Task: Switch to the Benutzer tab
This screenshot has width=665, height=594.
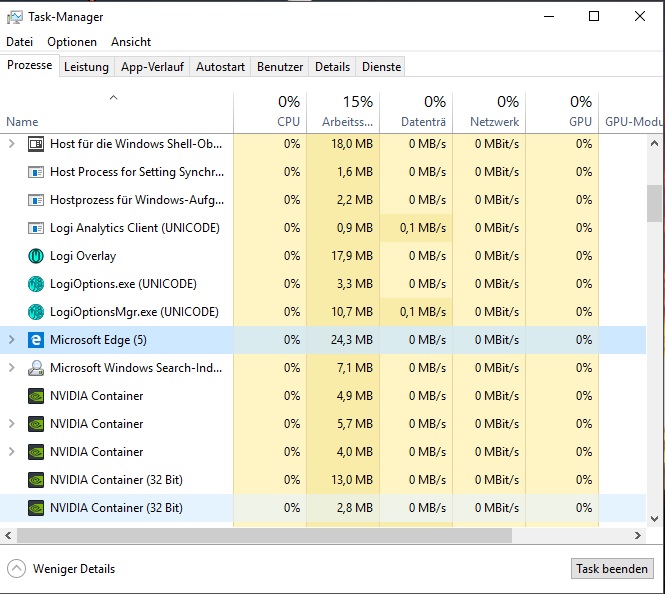Action: pyautogui.click(x=280, y=67)
